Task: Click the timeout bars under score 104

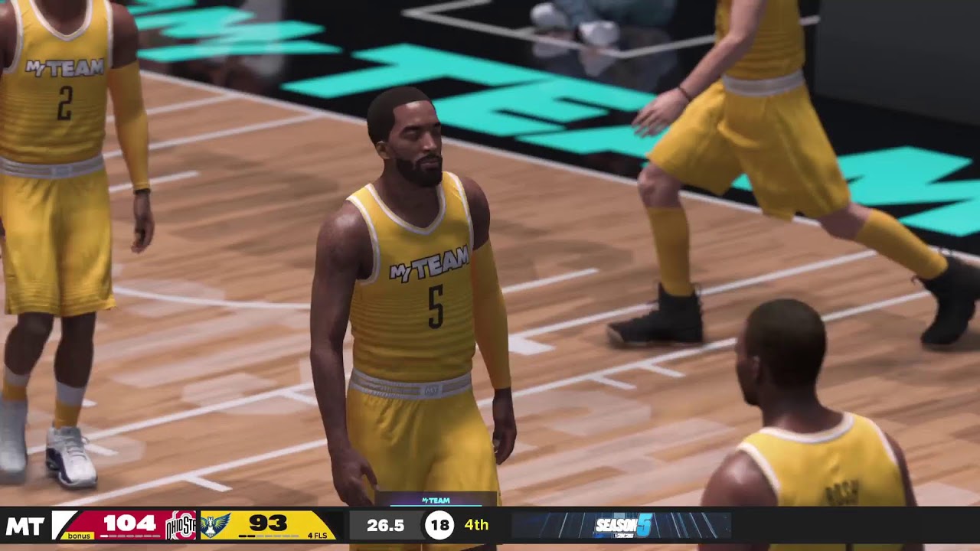Action: click(130, 536)
